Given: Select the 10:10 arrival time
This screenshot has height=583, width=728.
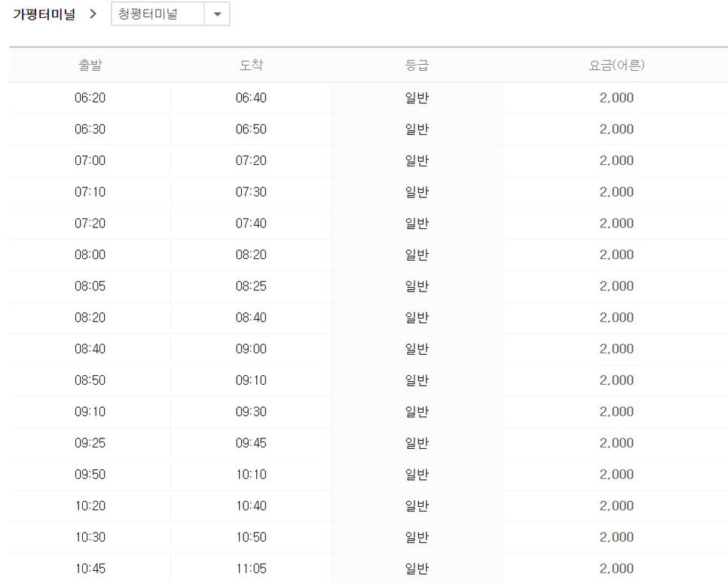Looking at the screenshot, I should coord(251,475).
